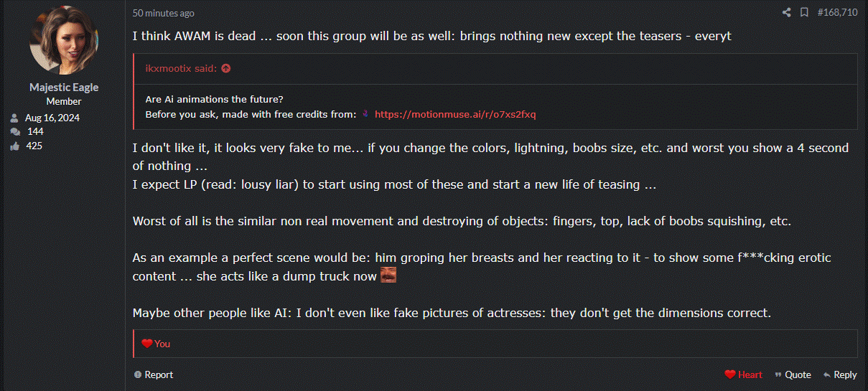The height and width of the screenshot is (391, 868).
Task: Click the '50 minutes ago' timestamp
Action: tap(163, 13)
